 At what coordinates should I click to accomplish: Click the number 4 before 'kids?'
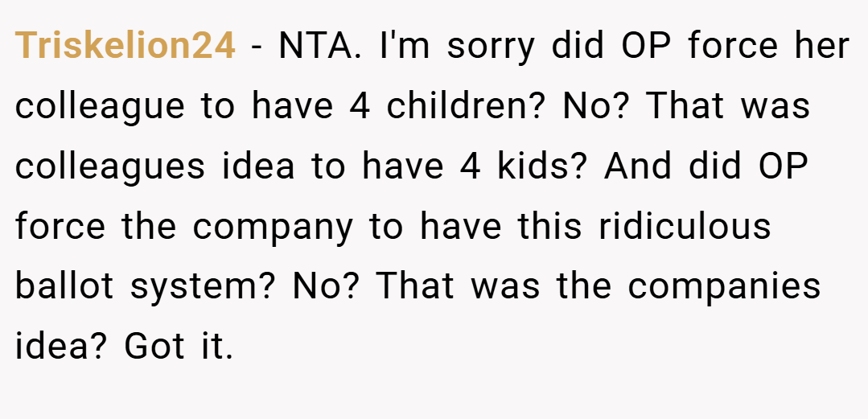tap(470, 165)
